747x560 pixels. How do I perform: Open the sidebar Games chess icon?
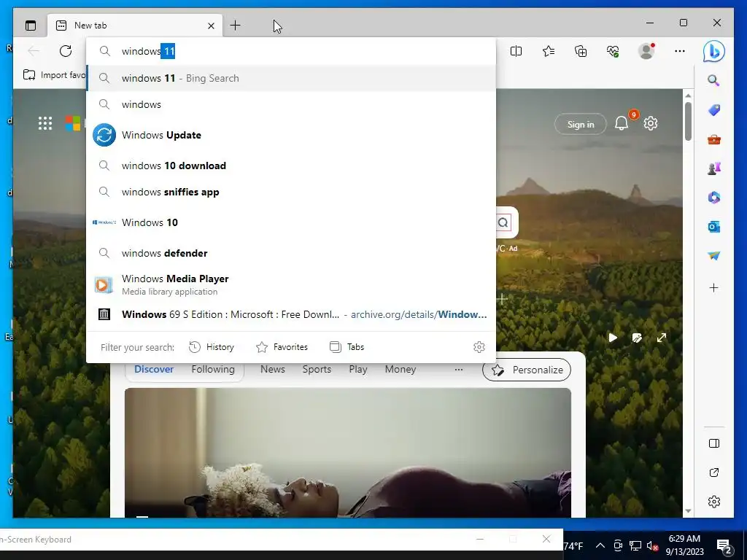[x=713, y=168]
